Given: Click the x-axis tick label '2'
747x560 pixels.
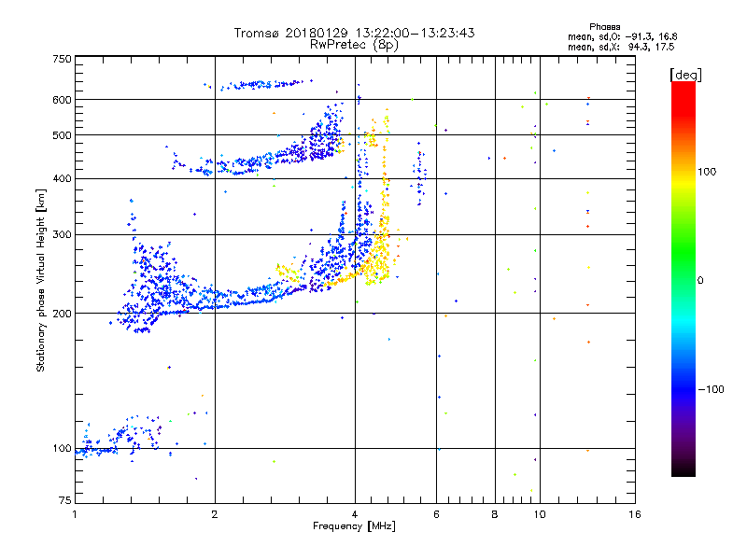Looking at the screenshot, I should [215, 514].
